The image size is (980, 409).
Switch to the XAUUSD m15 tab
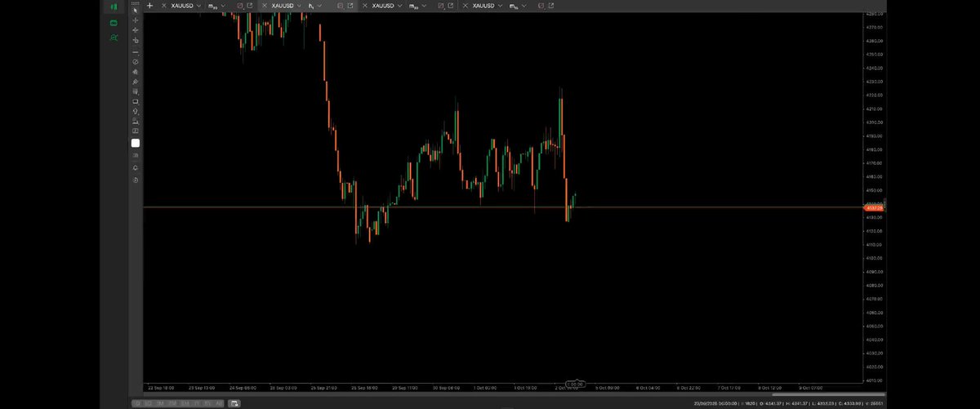(x=483, y=6)
